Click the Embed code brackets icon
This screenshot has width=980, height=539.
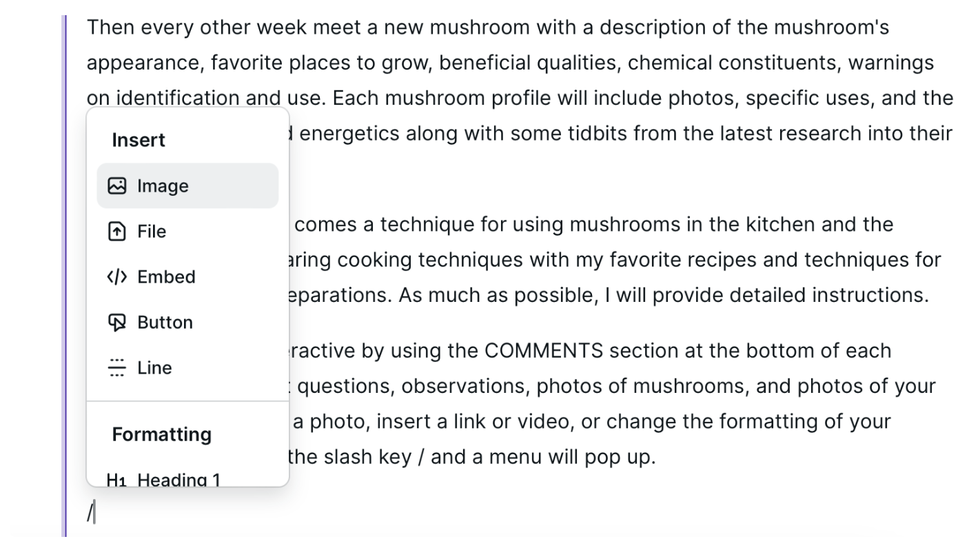[x=117, y=277]
